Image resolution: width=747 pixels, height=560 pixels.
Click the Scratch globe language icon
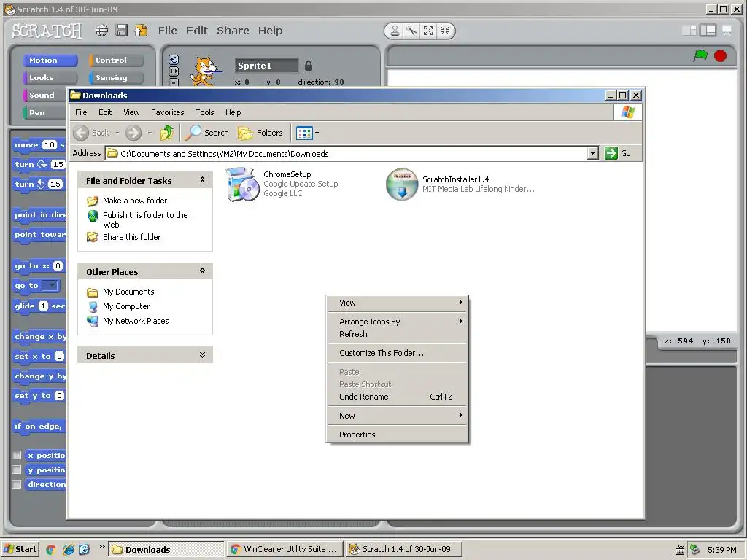pos(101,31)
